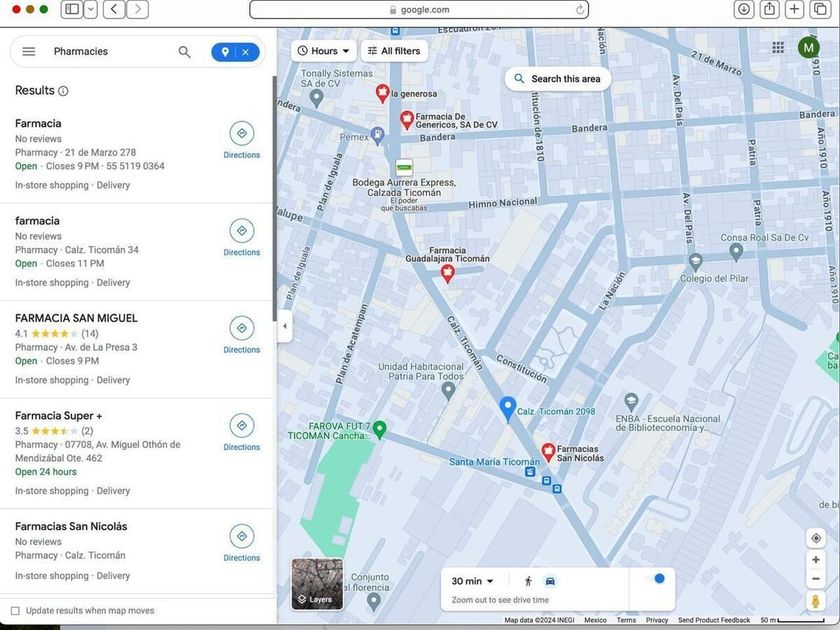Click Send Product Feedback link
Image resolution: width=840 pixels, height=630 pixels.
click(714, 620)
